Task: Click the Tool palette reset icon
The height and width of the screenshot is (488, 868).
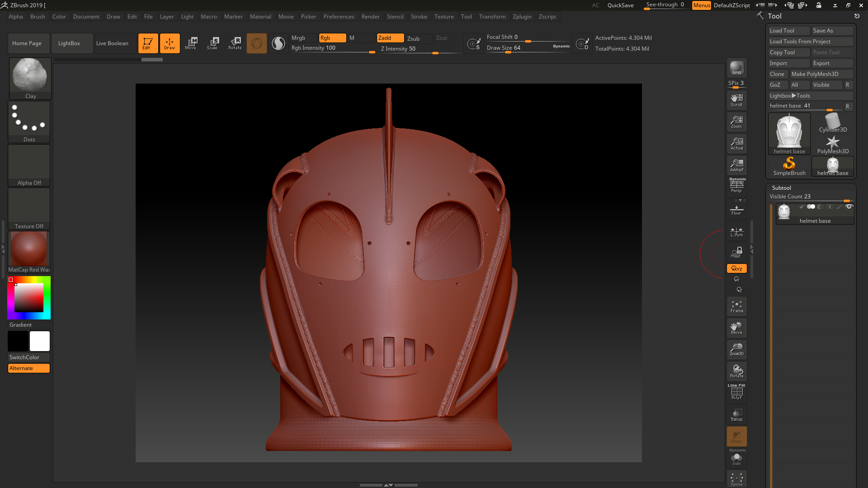Action: [857, 16]
